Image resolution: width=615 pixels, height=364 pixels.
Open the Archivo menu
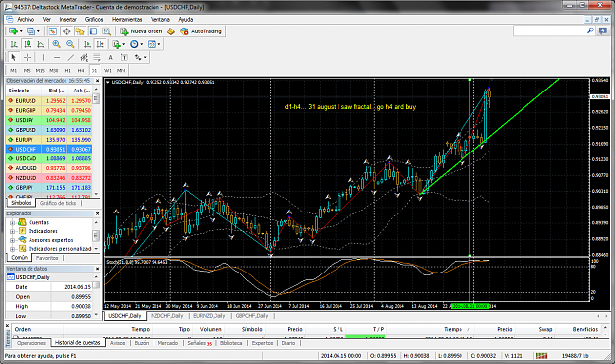[26, 19]
